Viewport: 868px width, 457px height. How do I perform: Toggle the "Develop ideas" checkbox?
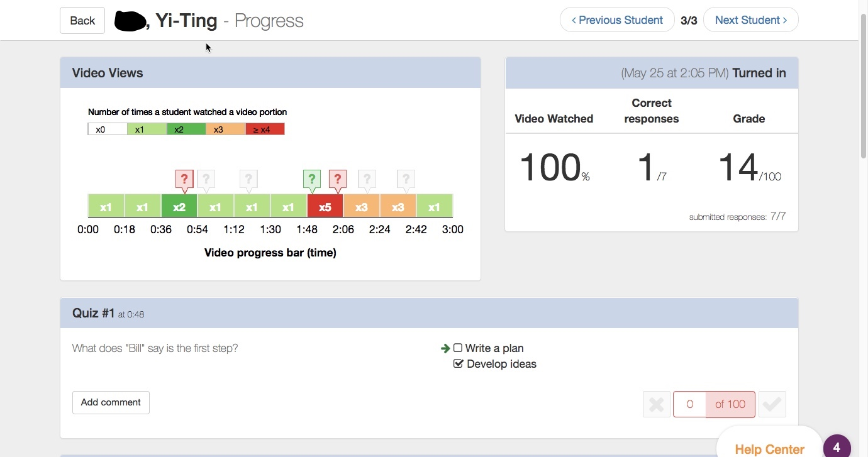pos(458,364)
